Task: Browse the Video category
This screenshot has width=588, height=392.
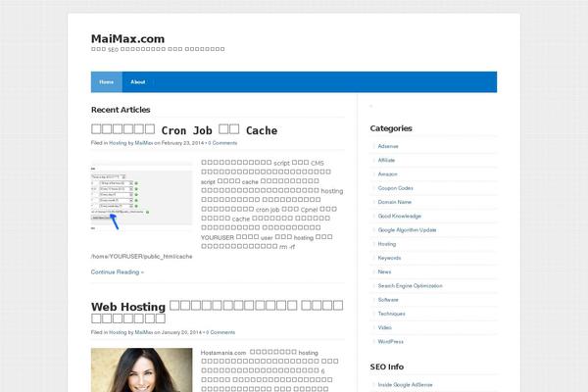Action: 385,327
